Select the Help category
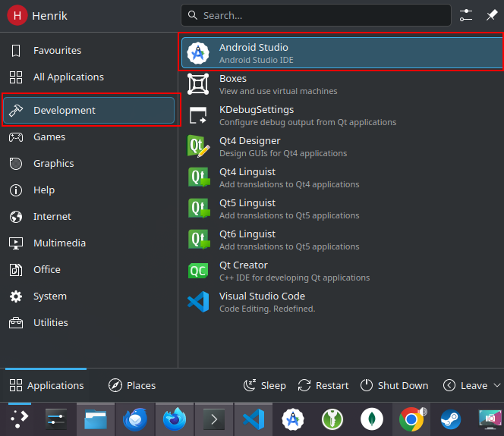504x436 pixels. pyautogui.click(x=89, y=190)
